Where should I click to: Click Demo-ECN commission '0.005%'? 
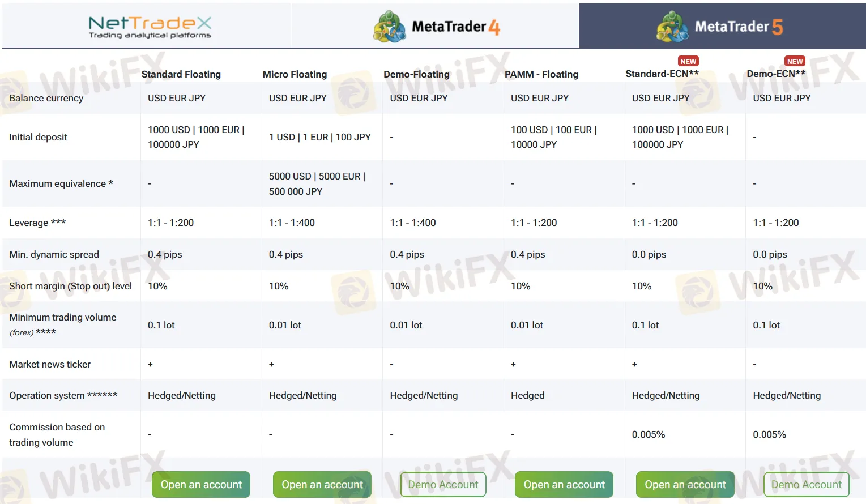[x=769, y=434]
